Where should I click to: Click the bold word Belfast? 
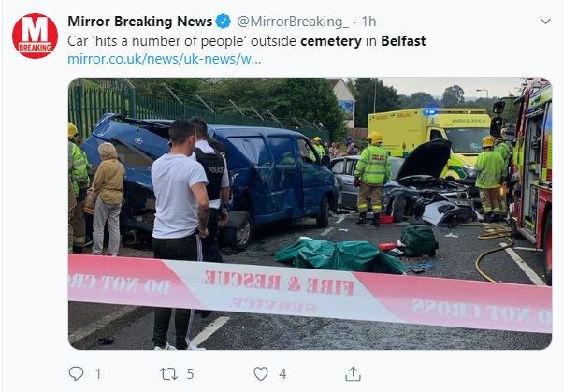pyautogui.click(x=403, y=40)
